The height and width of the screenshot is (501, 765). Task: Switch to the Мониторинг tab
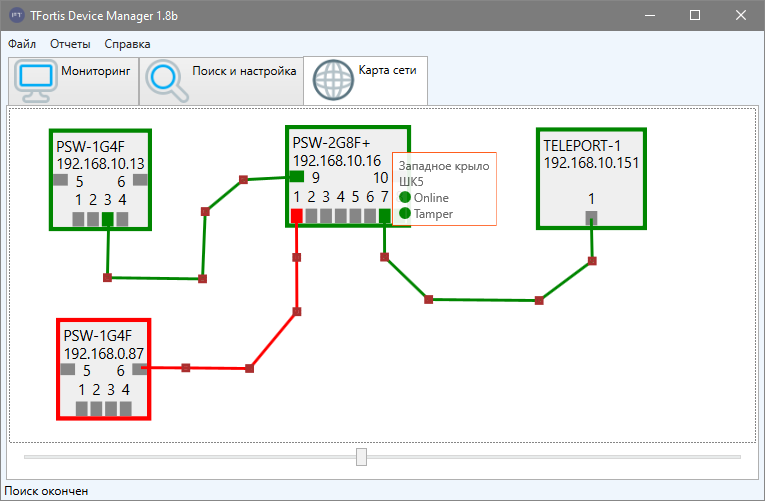(74, 80)
